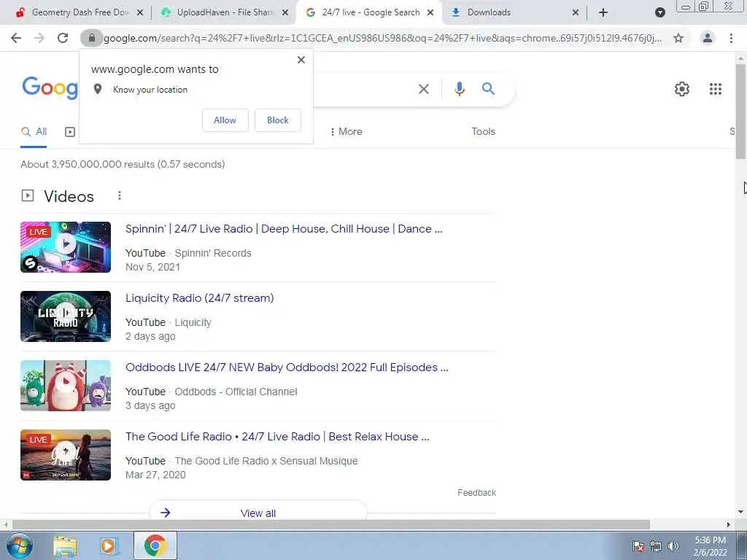
Task: Click the scroll right arrow
Action: (729, 525)
